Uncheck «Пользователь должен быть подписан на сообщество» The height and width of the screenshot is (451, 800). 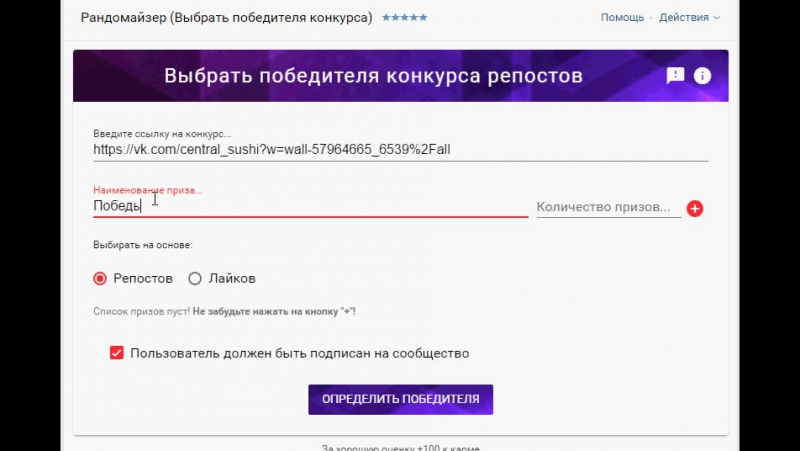117,353
